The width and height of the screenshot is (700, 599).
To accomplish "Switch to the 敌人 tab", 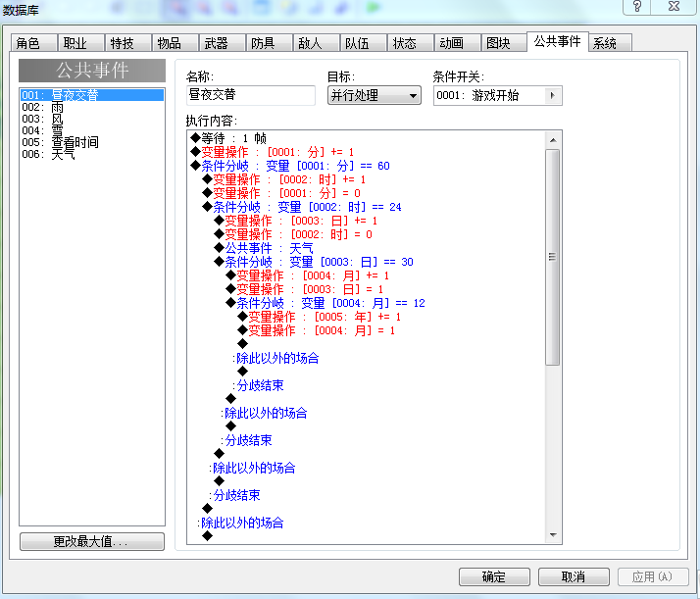I will coord(317,43).
